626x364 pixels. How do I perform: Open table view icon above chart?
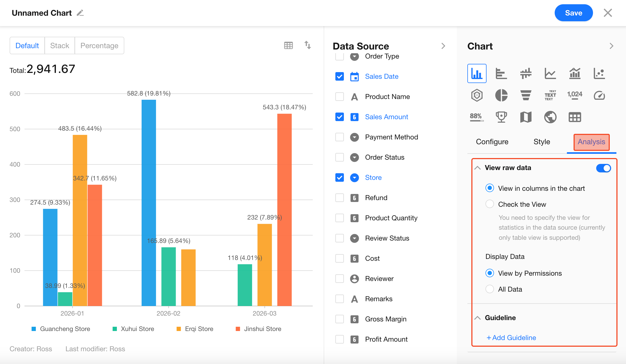(288, 45)
